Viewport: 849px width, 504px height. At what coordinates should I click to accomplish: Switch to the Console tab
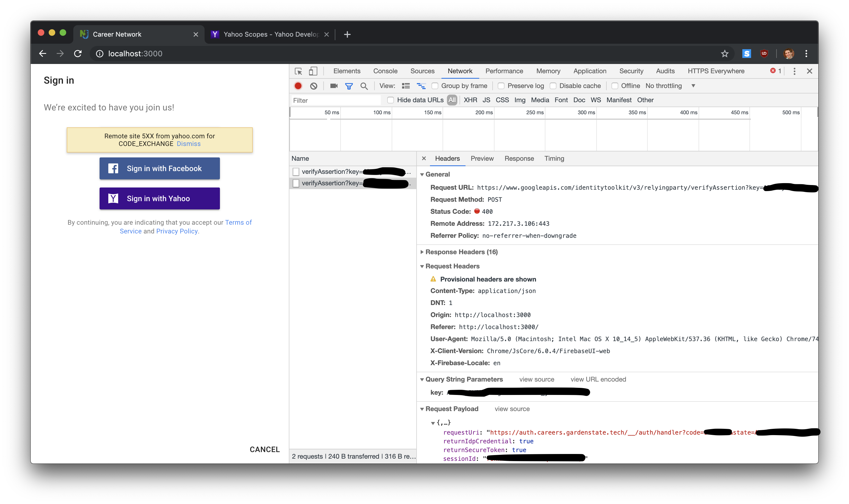(x=385, y=71)
